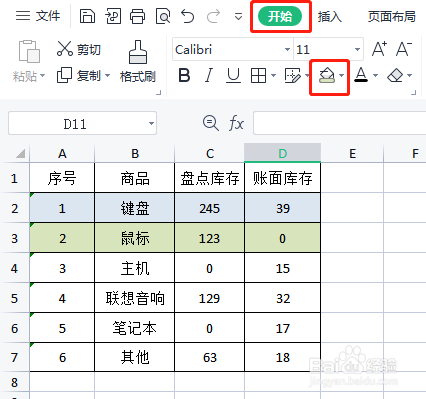Click the cell borders icon
Image resolution: width=426 pixels, height=399 pixels.
tap(258, 76)
